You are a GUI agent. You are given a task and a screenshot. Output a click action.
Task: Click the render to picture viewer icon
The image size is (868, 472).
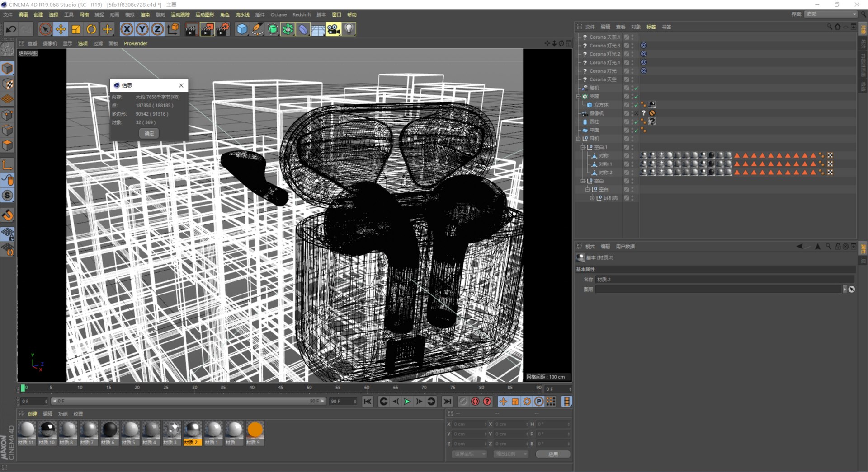coord(207,30)
